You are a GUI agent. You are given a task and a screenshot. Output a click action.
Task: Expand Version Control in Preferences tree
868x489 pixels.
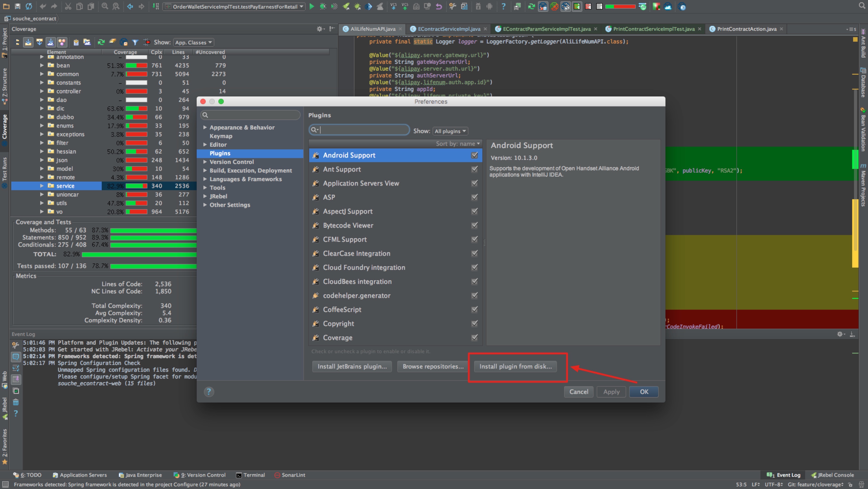[x=205, y=162]
